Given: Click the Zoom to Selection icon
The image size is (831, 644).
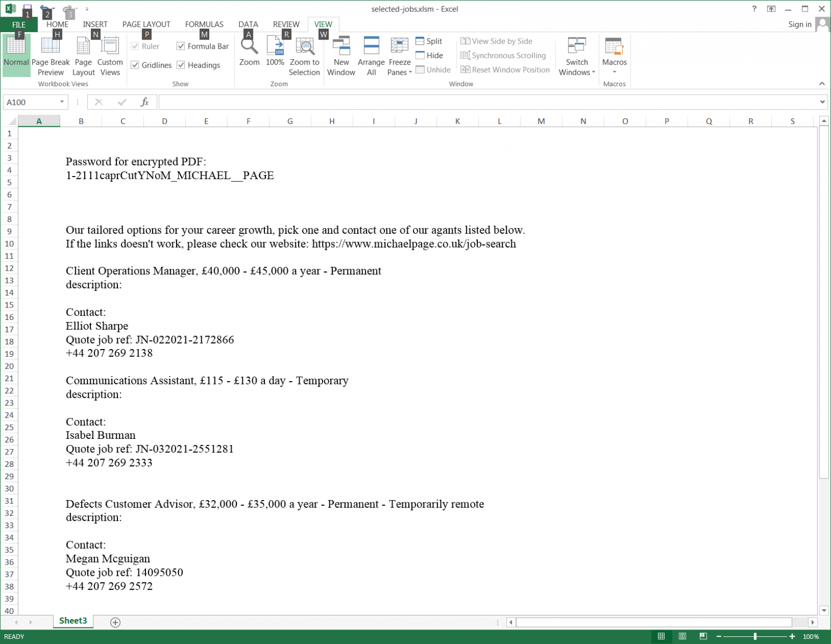Looking at the screenshot, I should coord(304,47).
